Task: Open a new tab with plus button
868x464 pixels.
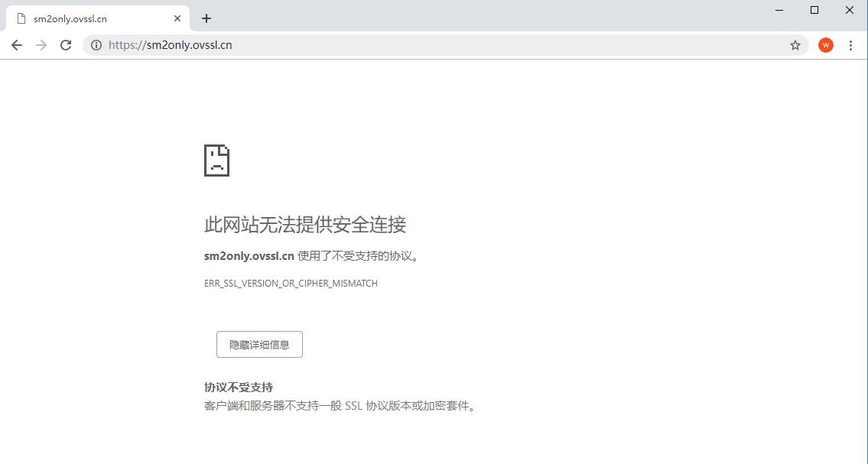Action: pos(206,18)
